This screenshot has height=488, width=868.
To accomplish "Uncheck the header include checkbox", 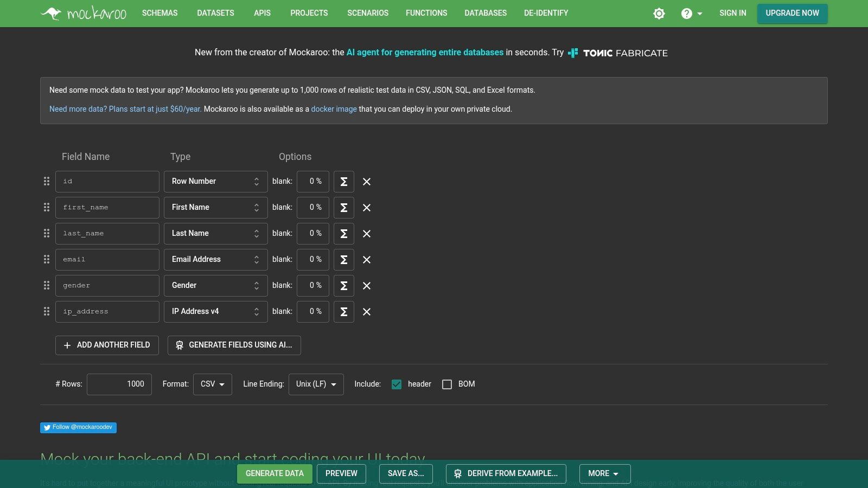I will (x=397, y=384).
